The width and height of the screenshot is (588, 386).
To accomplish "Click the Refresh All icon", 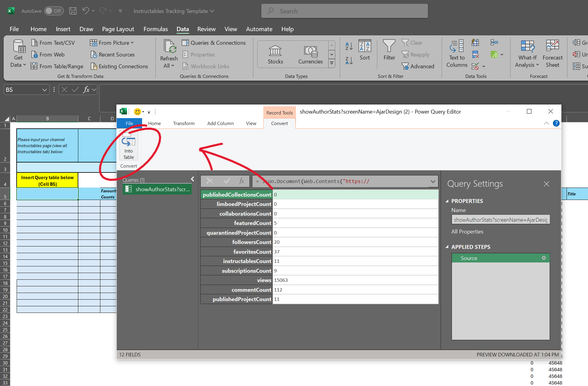I will (169, 54).
